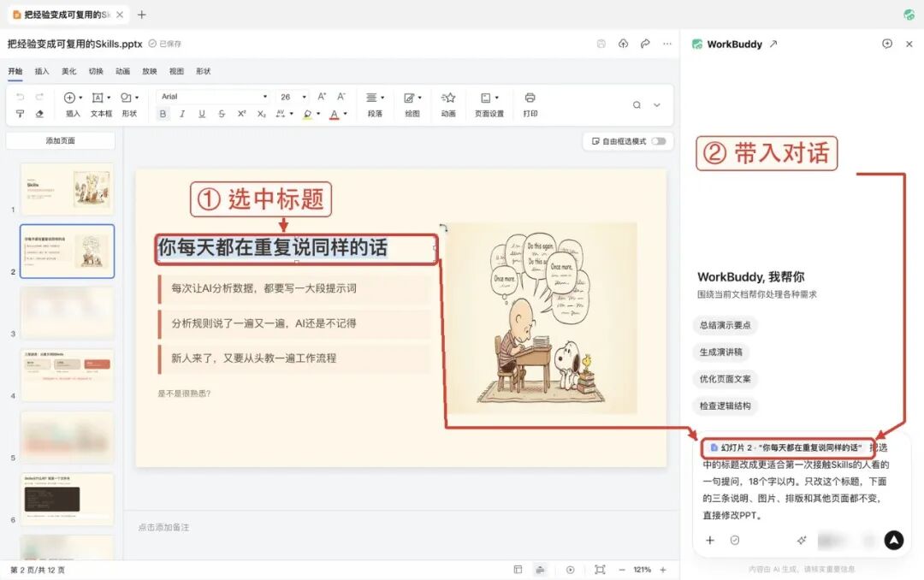Switch to the 美化 tab
This screenshot has width=924, height=580.
[69, 71]
